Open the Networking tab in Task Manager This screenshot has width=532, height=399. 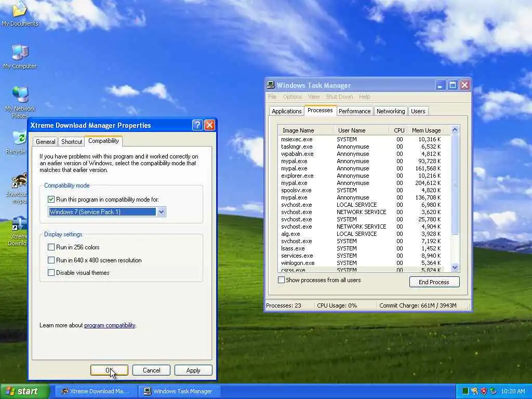(x=391, y=111)
